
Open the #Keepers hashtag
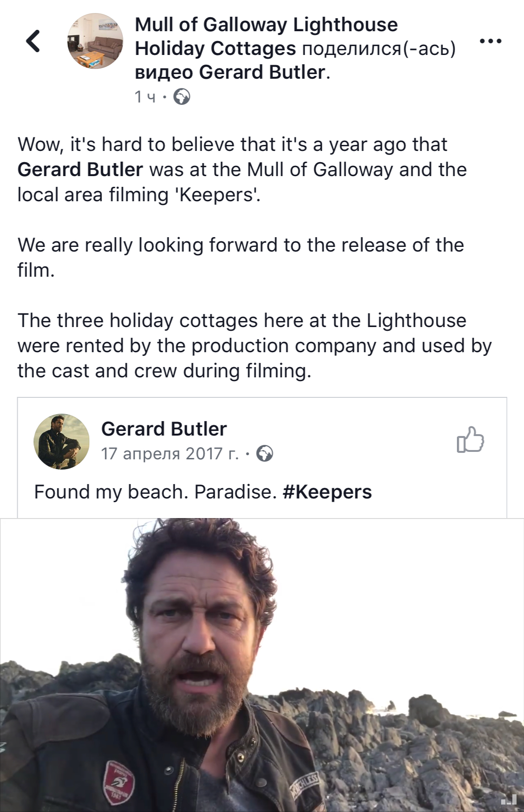point(327,492)
